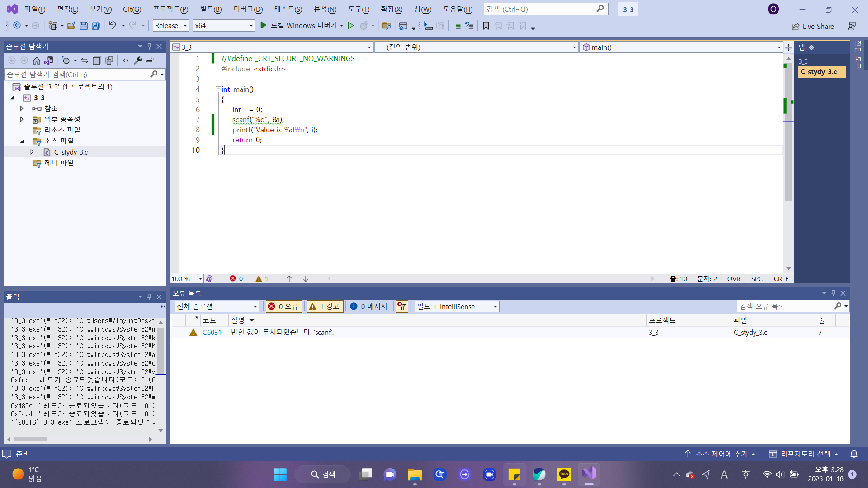Click the Live Share button
The width and height of the screenshot is (868, 488).
click(813, 26)
